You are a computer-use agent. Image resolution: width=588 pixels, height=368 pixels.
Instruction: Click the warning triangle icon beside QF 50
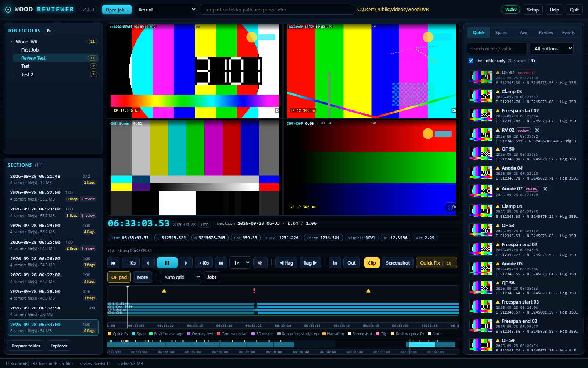[x=498, y=149]
